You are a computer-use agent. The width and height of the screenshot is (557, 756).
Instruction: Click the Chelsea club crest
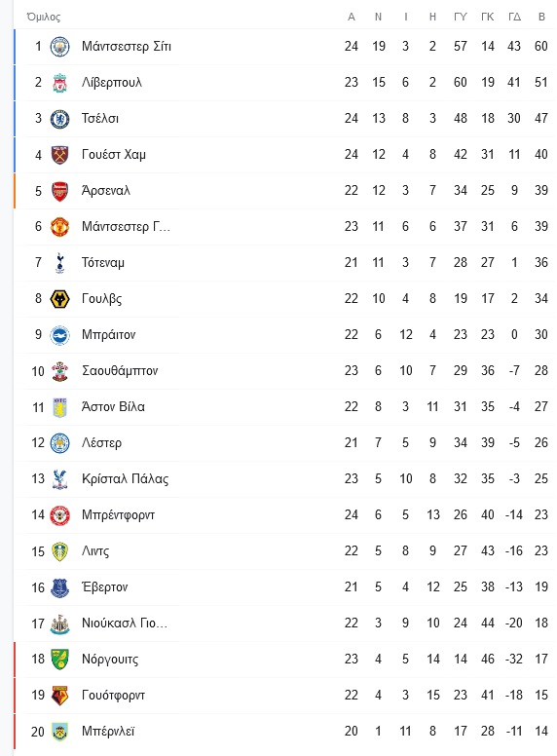[59, 119]
